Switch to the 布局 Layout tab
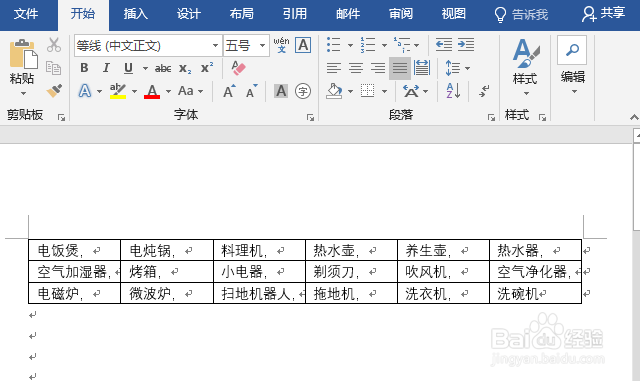The width and height of the screenshot is (640, 381). point(242,14)
